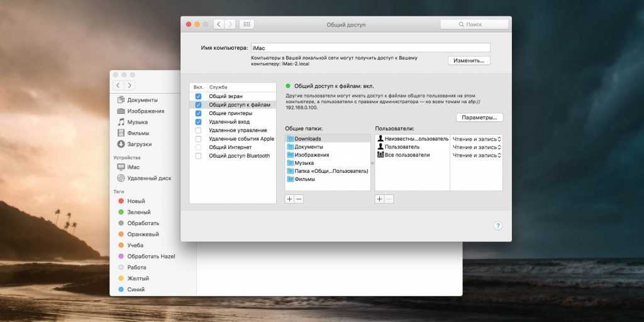
Task: Click the computer name text field
Action: click(370, 47)
